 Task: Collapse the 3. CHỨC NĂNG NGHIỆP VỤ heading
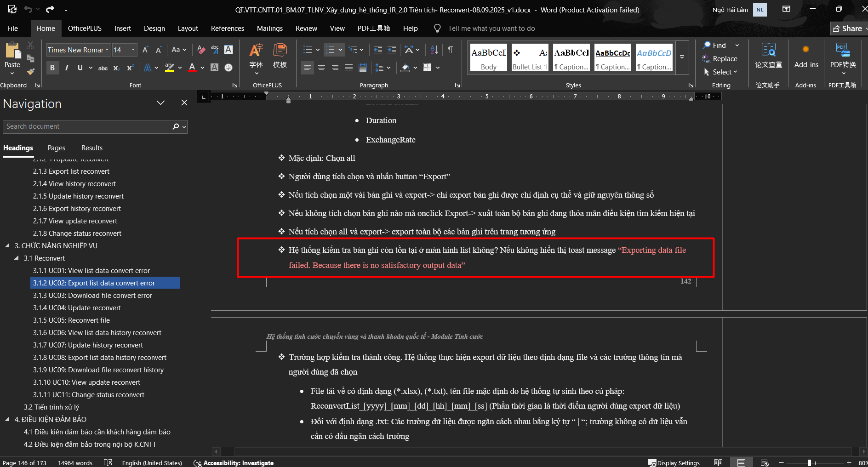pyautogui.click(x=7, y=246)
